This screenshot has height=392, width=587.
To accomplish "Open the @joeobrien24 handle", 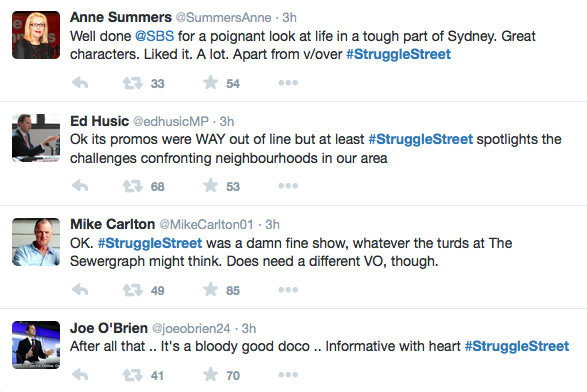I will point(191,328).
